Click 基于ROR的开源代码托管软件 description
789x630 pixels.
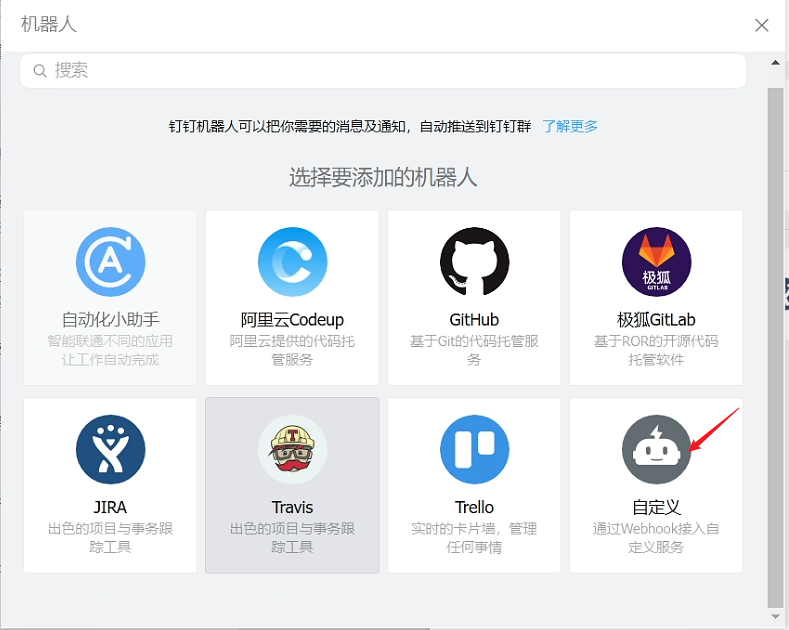(656, 350)
